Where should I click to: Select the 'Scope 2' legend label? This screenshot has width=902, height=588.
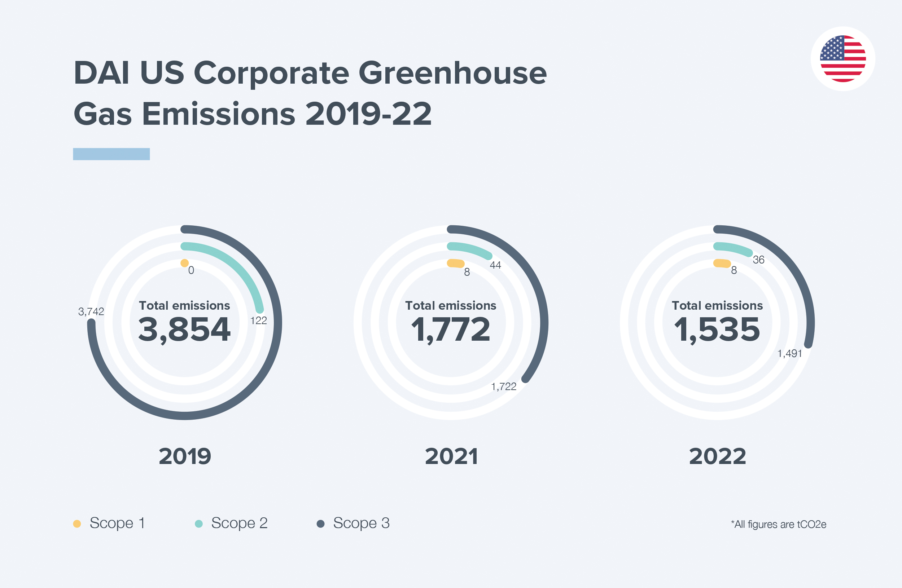point(240,523)
